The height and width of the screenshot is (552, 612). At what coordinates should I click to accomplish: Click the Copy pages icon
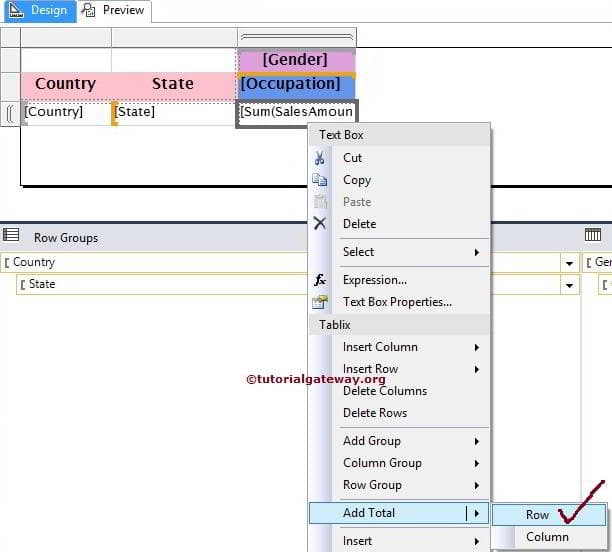pyautogui.click(x=320, y=180)
